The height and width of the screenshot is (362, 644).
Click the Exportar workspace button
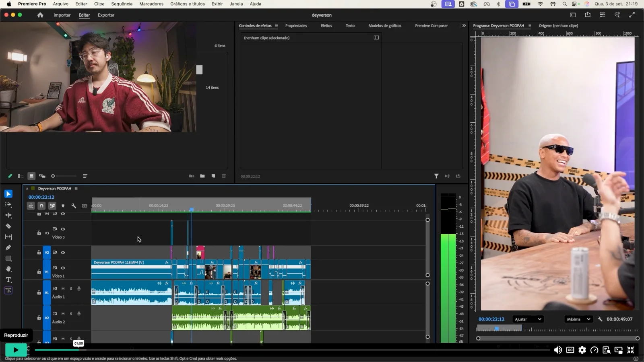(x=106, y=15)
